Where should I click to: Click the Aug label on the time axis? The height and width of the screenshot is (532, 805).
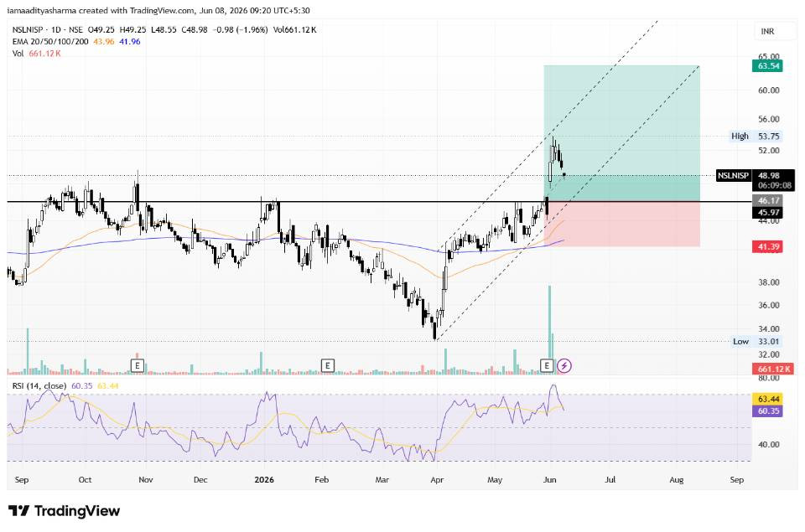(x=677, y=480)
